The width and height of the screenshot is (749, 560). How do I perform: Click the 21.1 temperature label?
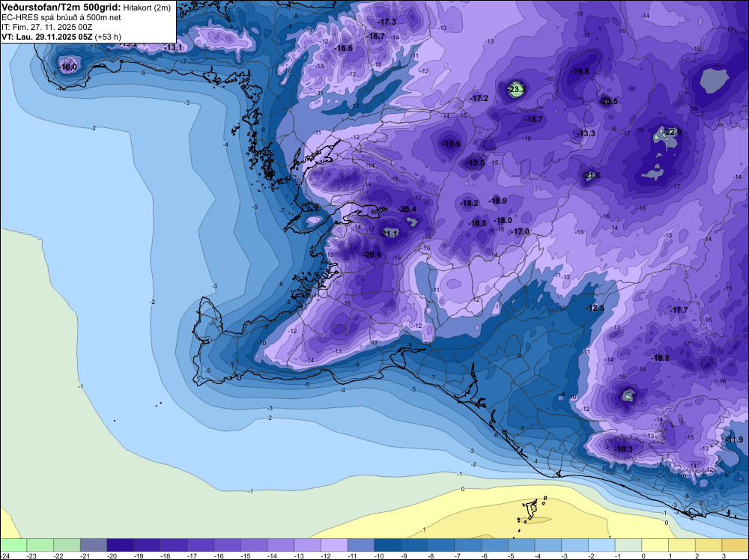389,234
